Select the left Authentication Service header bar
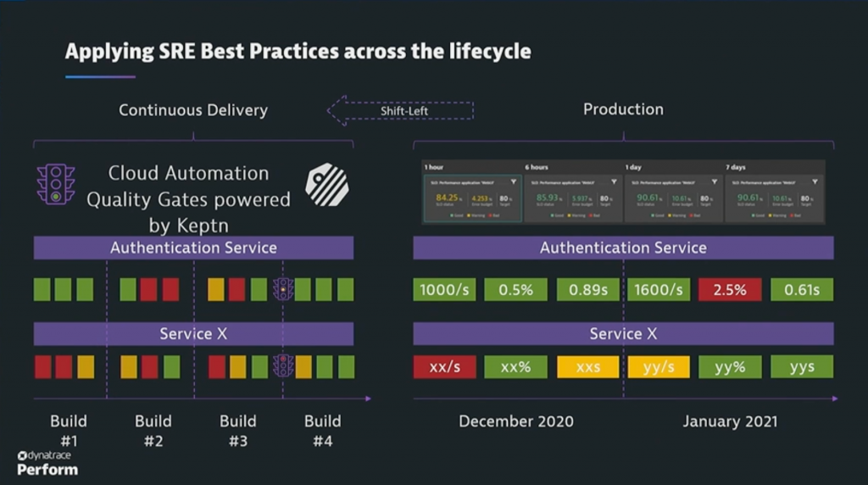868x485 pixels. pyautogui.click(x=193, y=248)
